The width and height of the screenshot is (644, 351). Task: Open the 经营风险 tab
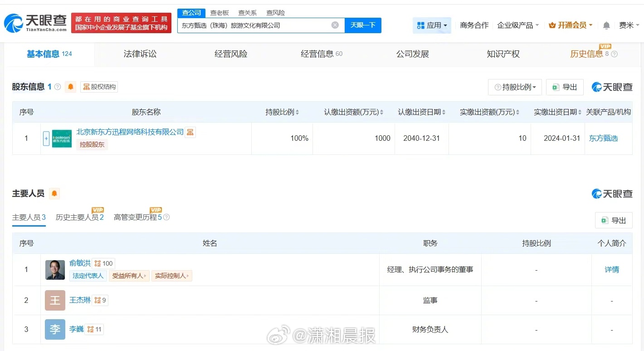coord(231,54)
